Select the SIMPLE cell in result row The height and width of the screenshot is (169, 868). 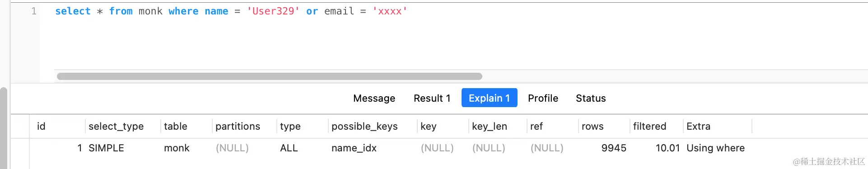click(x=106, y=148)
